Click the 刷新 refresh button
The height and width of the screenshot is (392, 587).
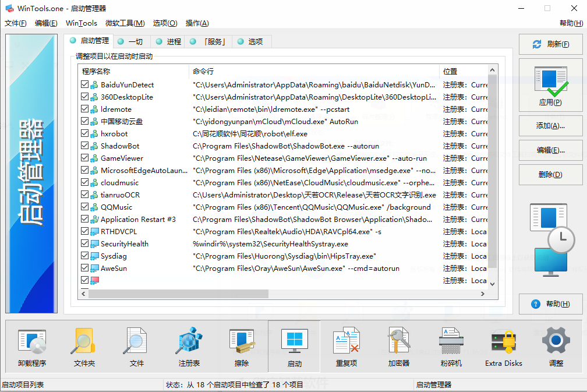pyautogui.click(x=550, y=44)
